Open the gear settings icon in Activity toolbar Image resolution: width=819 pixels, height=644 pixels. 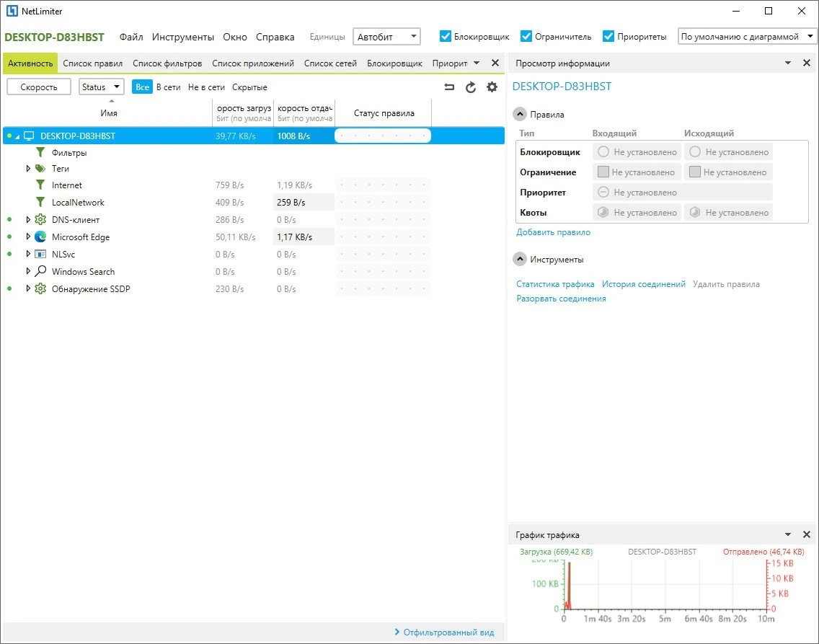tap(492, 87)
